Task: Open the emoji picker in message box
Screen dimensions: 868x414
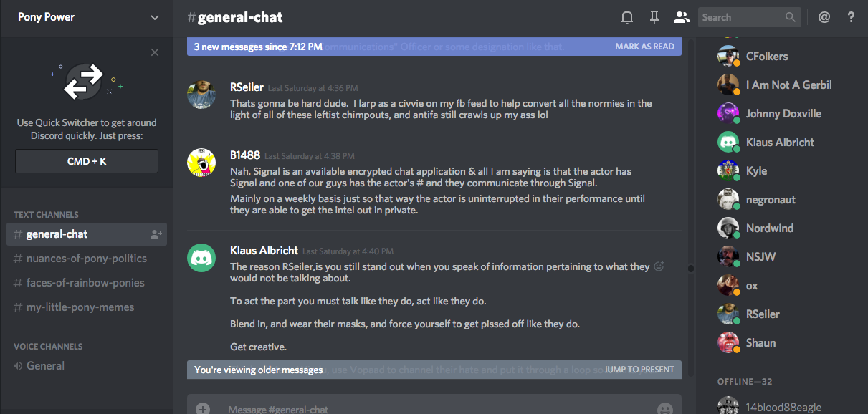Action: pos(665,408)
